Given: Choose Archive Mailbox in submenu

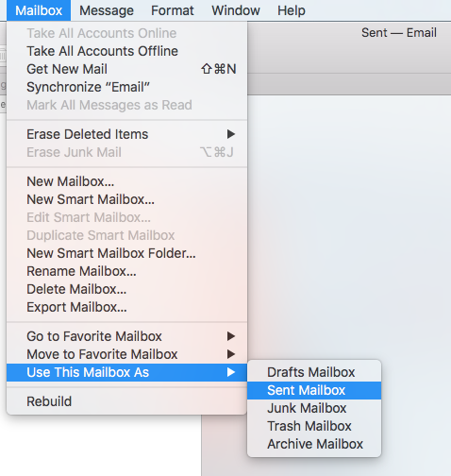Looking at the screenshot, I should pos(314,444).
